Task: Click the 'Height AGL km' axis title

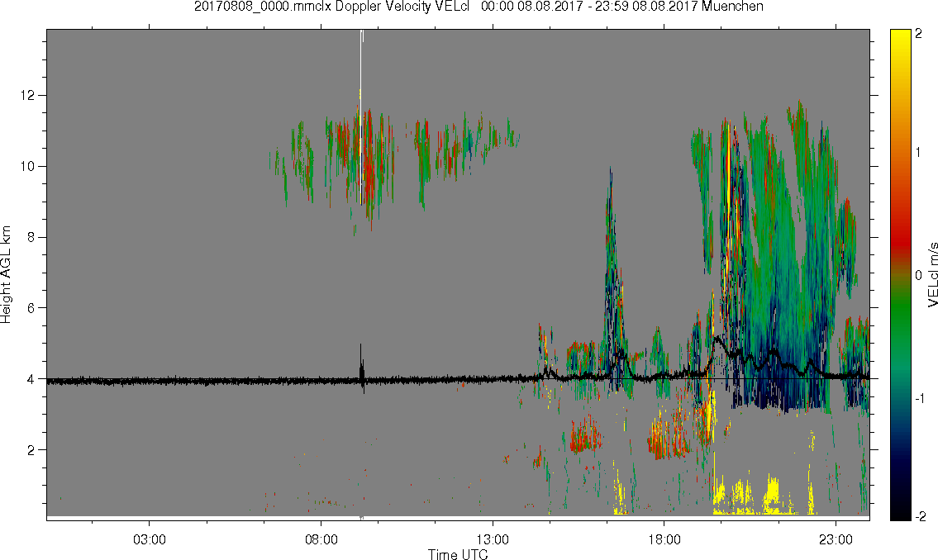Action: (6, 275)
